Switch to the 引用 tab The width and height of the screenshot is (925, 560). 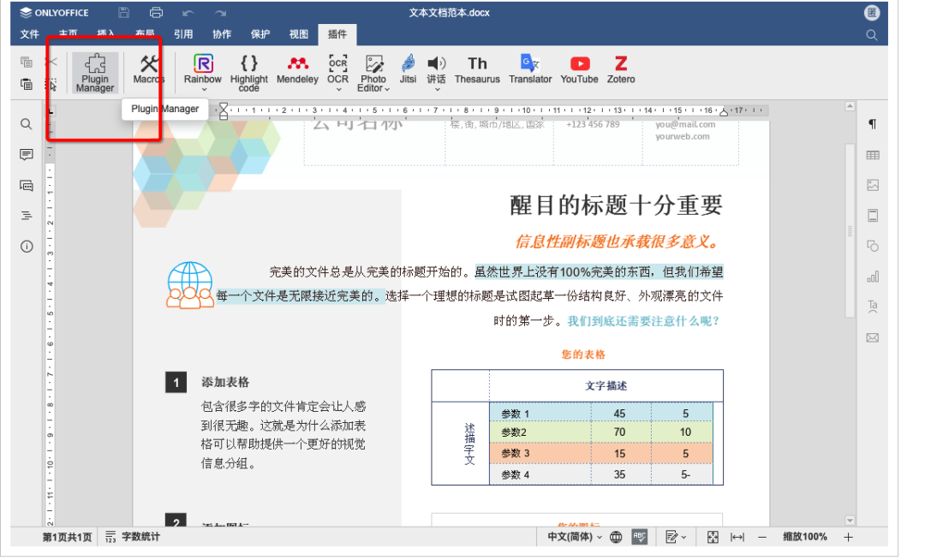tap(183, 34)
